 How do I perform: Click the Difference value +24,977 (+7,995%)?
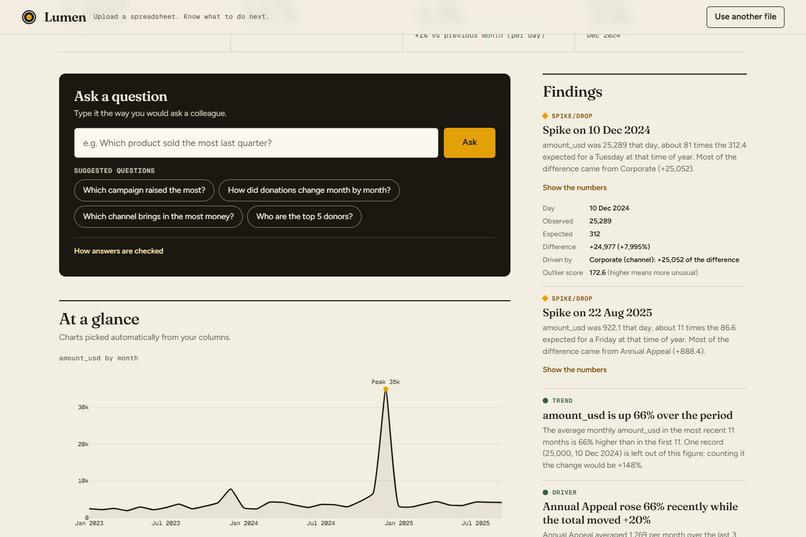619,247
